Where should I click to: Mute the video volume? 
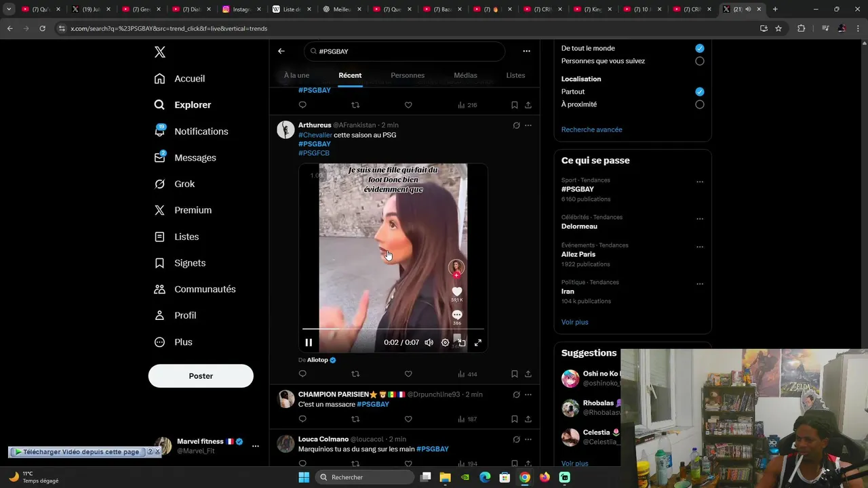coord(429,342)
